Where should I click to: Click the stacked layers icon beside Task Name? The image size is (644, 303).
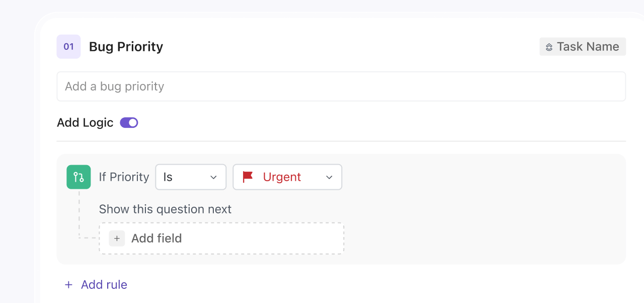pos(548,46)
